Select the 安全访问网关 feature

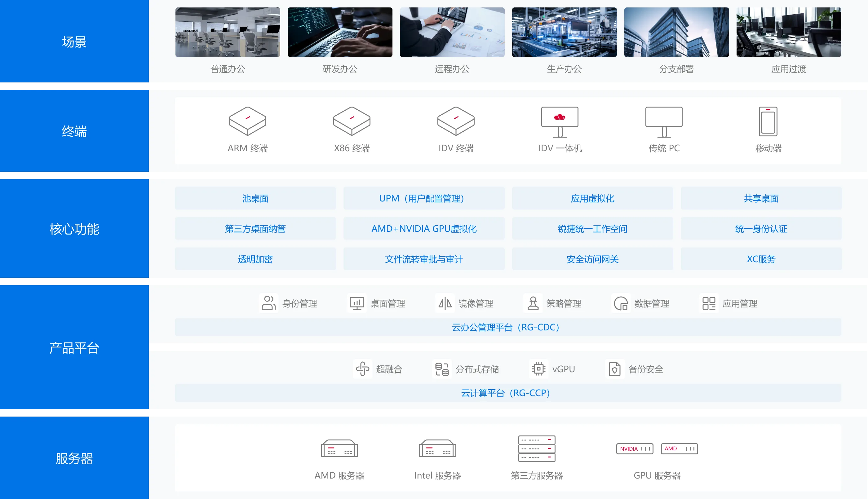pyautogui.click(x=592, y=259)
